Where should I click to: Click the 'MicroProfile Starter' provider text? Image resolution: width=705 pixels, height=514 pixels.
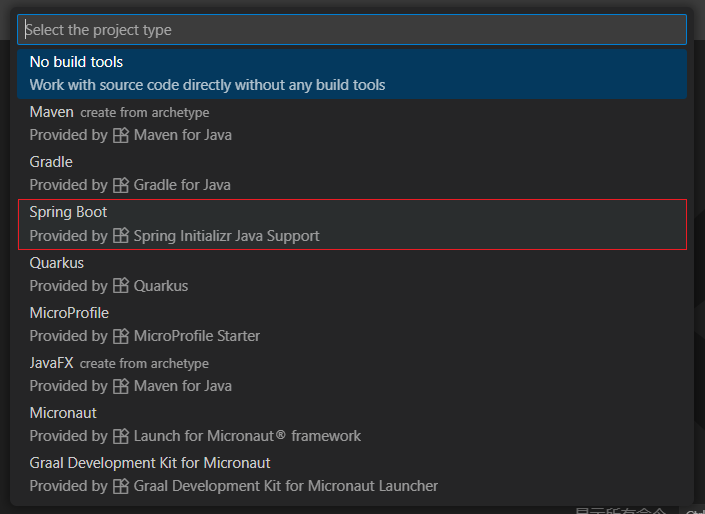coord(197,336)
